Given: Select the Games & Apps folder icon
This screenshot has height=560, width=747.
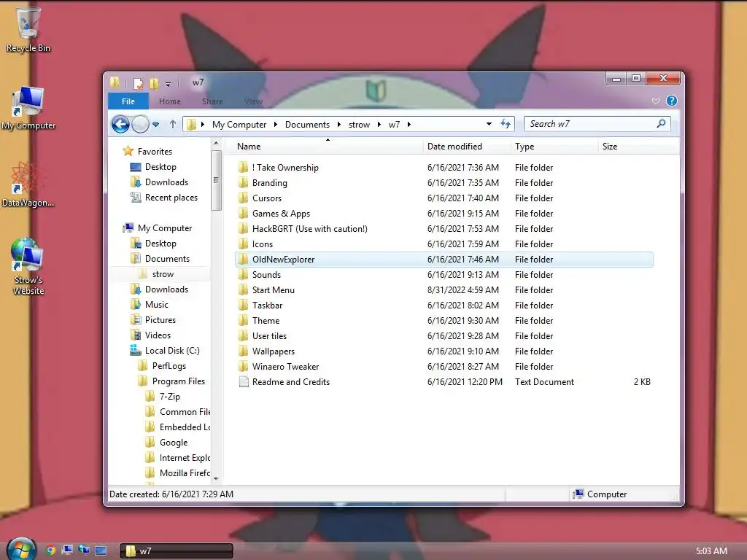Looking at the screenshot, I should [x=243, y=213].
